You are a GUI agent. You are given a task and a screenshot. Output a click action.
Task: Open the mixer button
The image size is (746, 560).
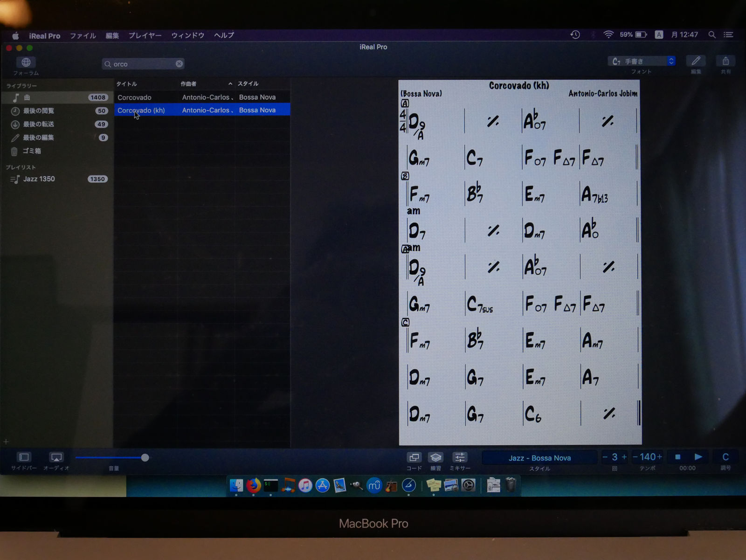(460, 457)
